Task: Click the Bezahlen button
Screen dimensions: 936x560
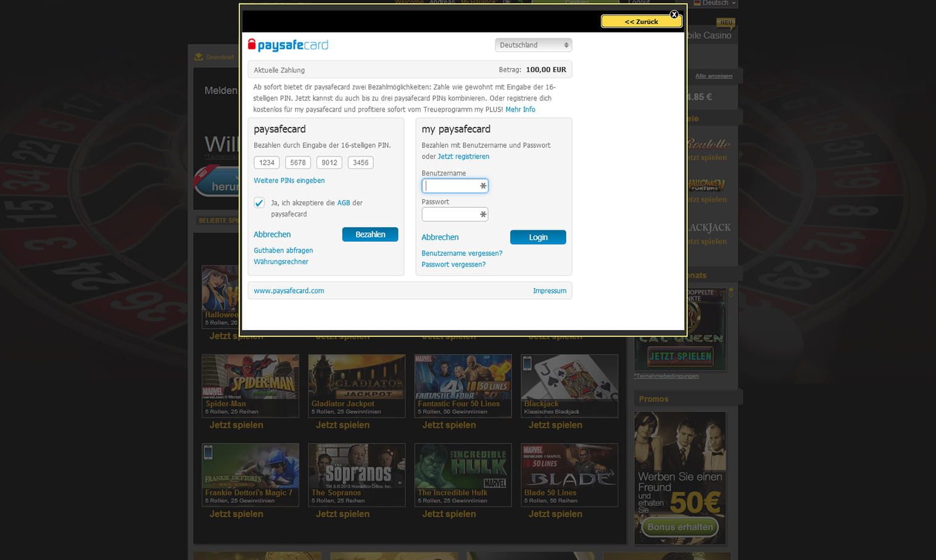Action: click(x=370, y=234)
